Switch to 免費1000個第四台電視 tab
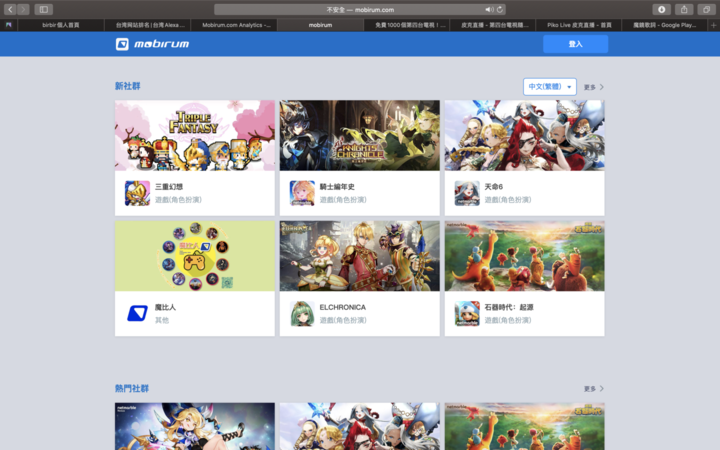720x450 pixels. pyautogui.click(x=407, y=25)
